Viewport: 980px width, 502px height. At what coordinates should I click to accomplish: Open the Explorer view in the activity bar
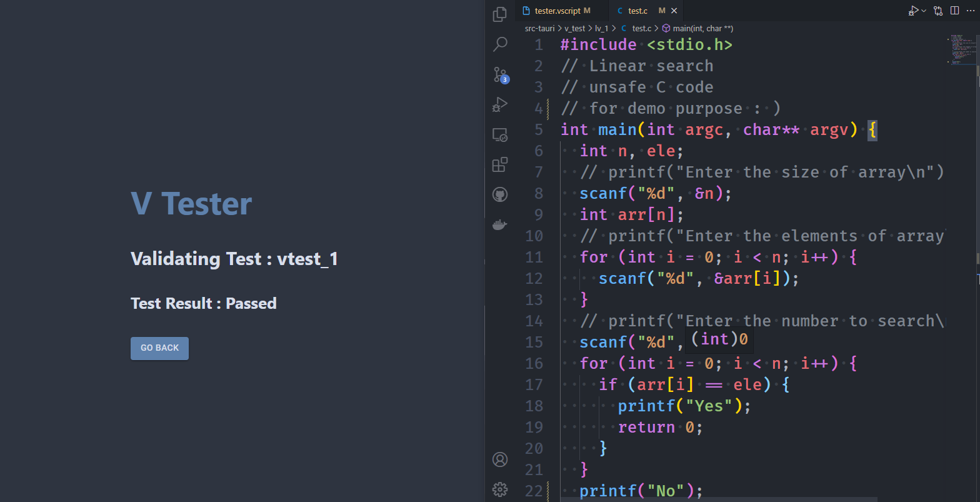click(500, 14)
